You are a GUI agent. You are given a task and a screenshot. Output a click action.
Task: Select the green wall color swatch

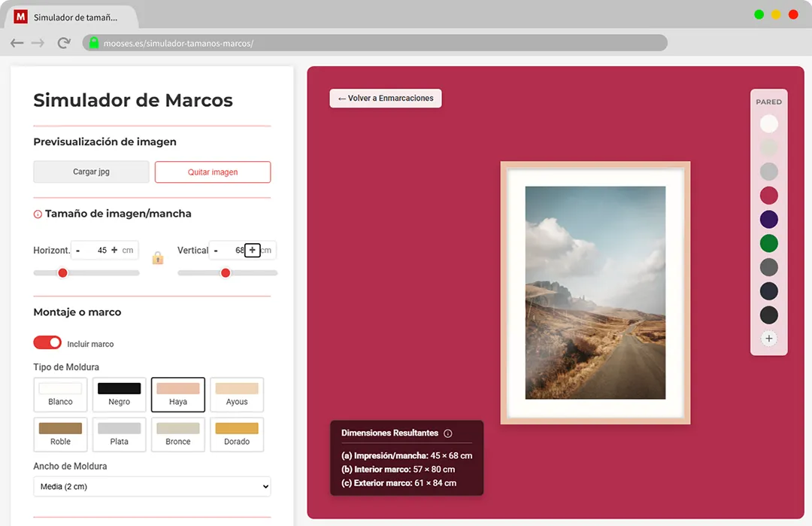768,243
